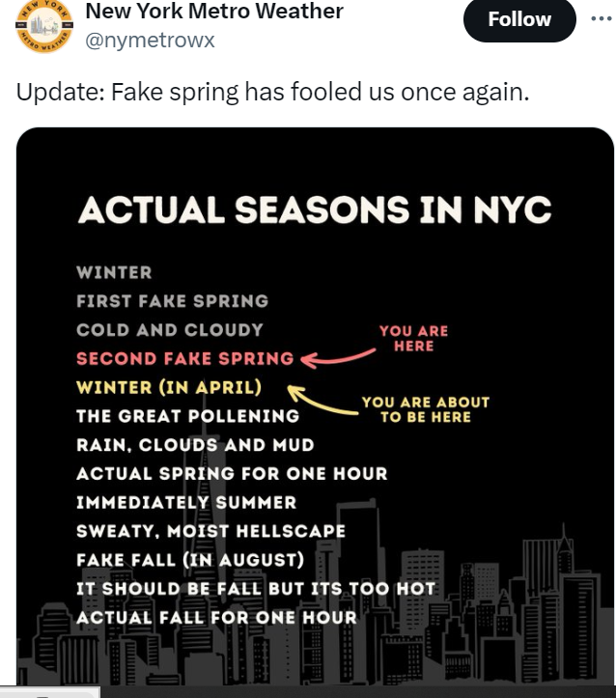
Task: Click the 'ACTUAL SEASONS IN NYC' image title
Action: (315, 209)
